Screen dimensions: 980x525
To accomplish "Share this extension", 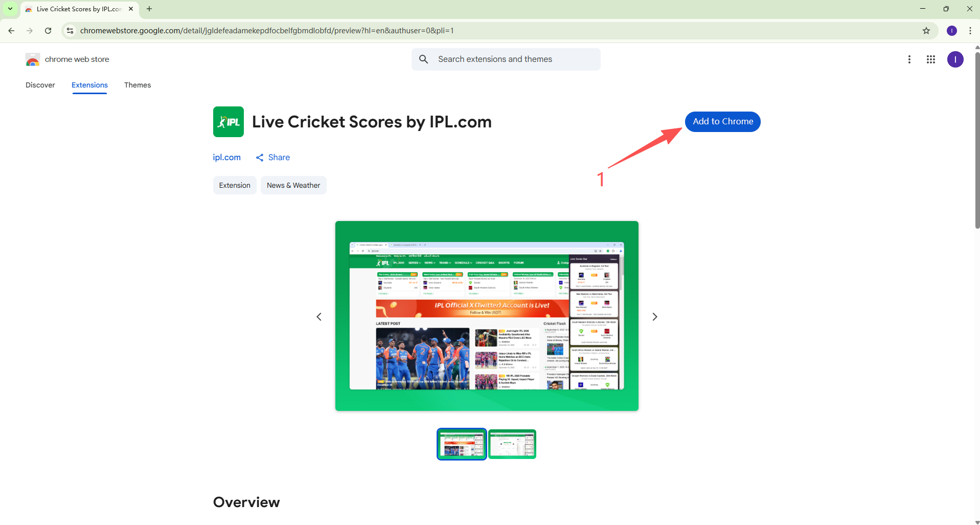I will coord(273,158).
